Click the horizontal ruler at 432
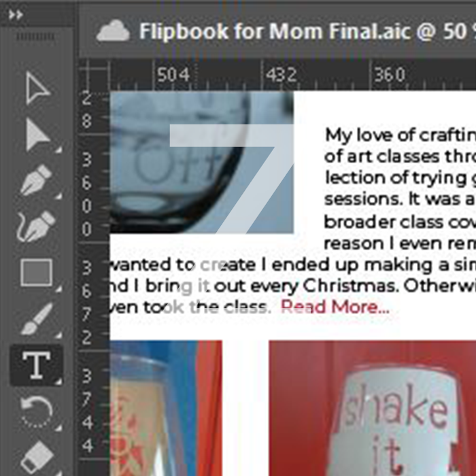The image size is (476, 476). (281, 75)
